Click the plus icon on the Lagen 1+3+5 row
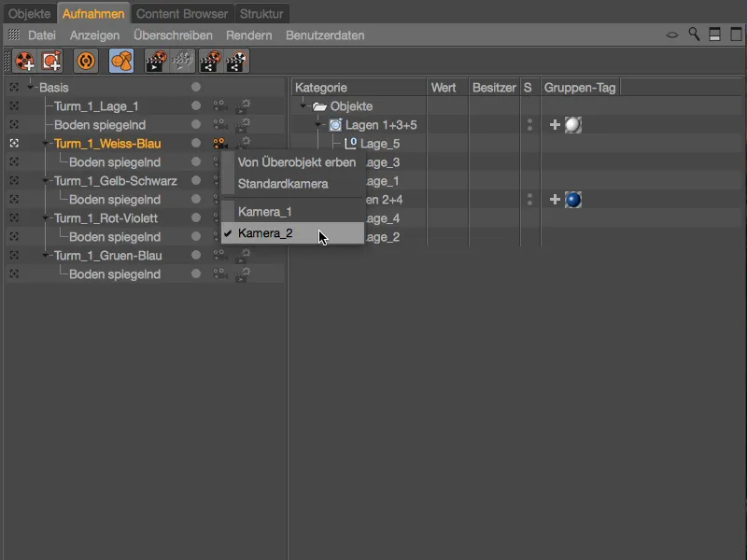The height and width of the screenshot is (560, 747). 555,125
